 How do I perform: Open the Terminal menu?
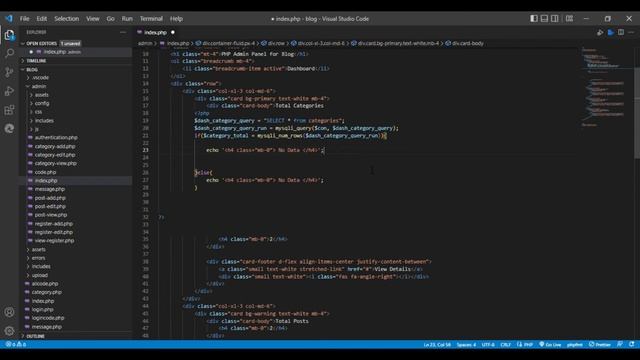(x=151, y=19)
